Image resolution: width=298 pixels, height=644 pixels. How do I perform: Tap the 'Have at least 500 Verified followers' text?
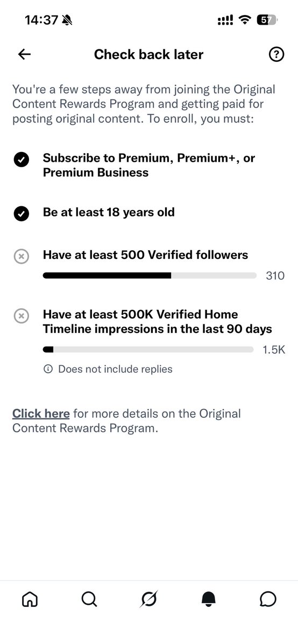(x=145, y=255)
